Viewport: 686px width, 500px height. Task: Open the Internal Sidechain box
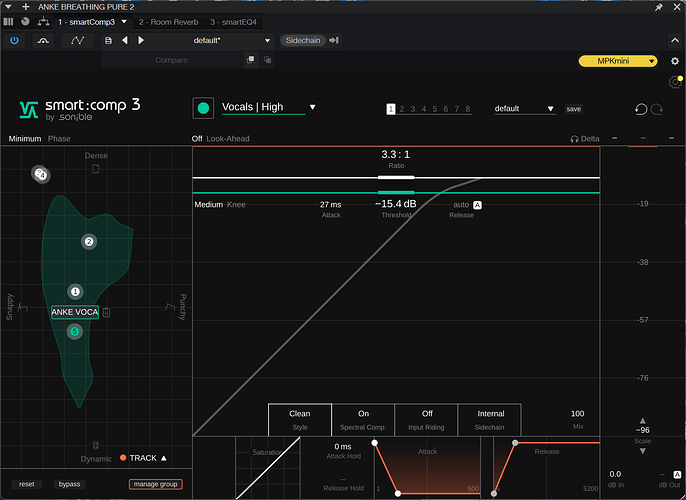pyautogui.click(x=490, y=420)
